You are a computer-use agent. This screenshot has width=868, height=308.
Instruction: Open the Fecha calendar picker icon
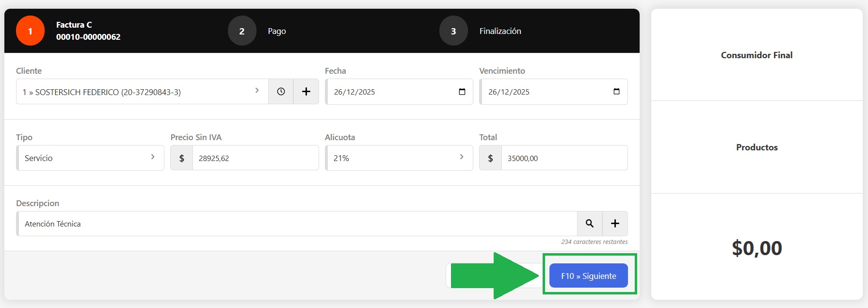(x=462, y=92)
